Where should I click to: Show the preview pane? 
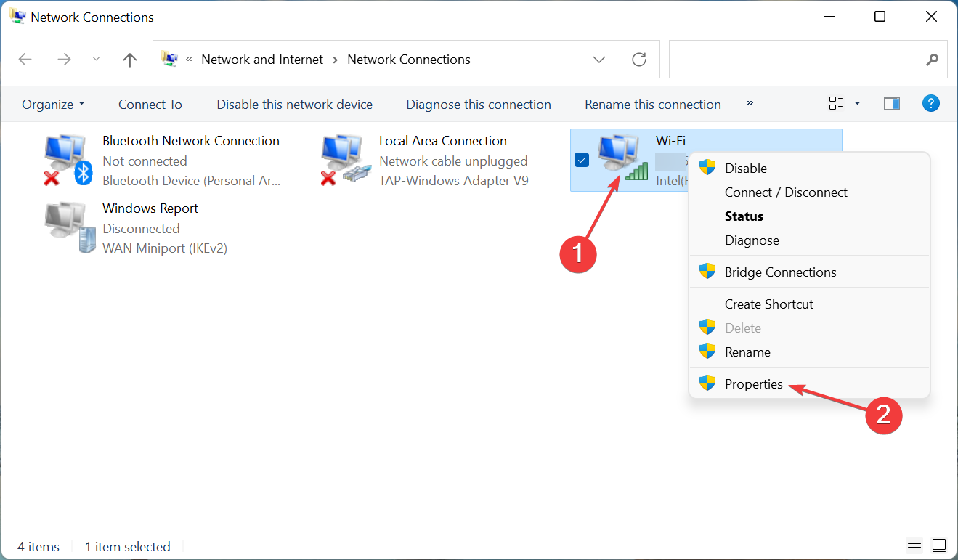pyautogui.click(x=892, y=104)
